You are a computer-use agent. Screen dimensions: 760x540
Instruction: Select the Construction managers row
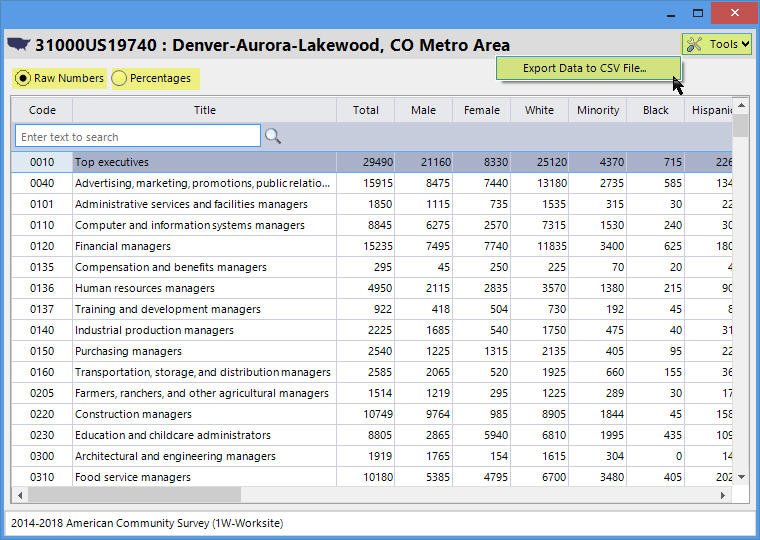click(202, 414)
